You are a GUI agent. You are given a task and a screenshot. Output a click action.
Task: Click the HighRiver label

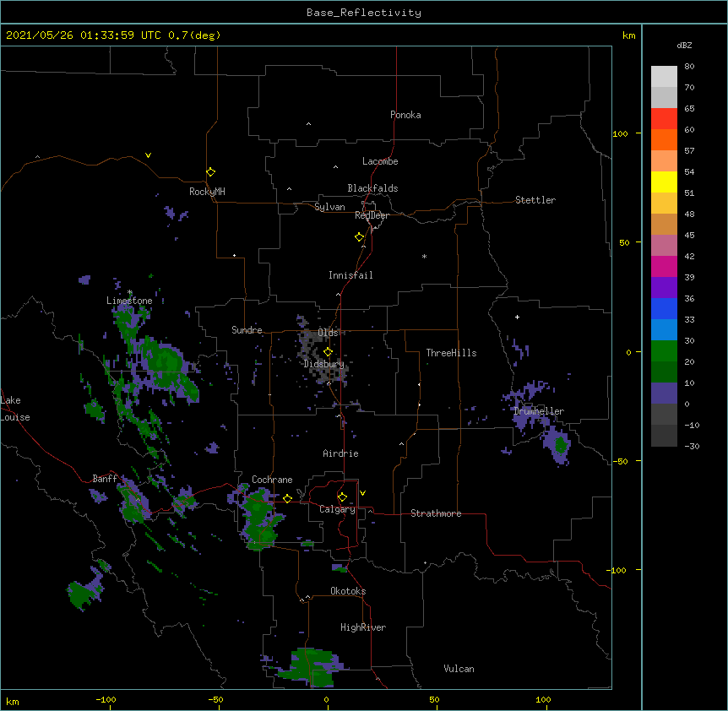tap(363, 627)
